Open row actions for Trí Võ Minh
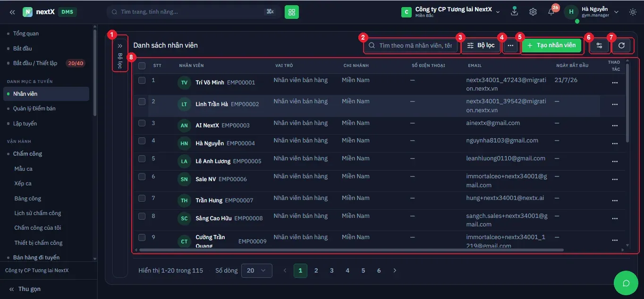644x299 pixels. pos(614,83)
